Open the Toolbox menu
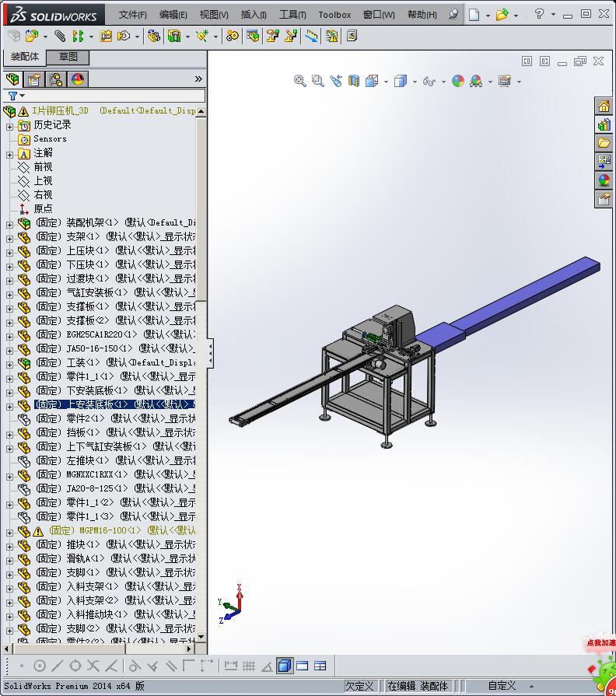Screen dimensions: 616x696 click(334, 15)
